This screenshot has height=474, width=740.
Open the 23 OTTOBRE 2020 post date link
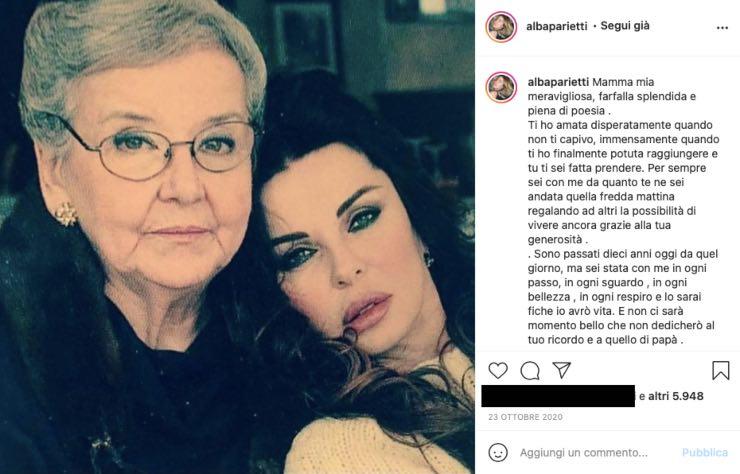pyautogui.click(x=525, y=417)
